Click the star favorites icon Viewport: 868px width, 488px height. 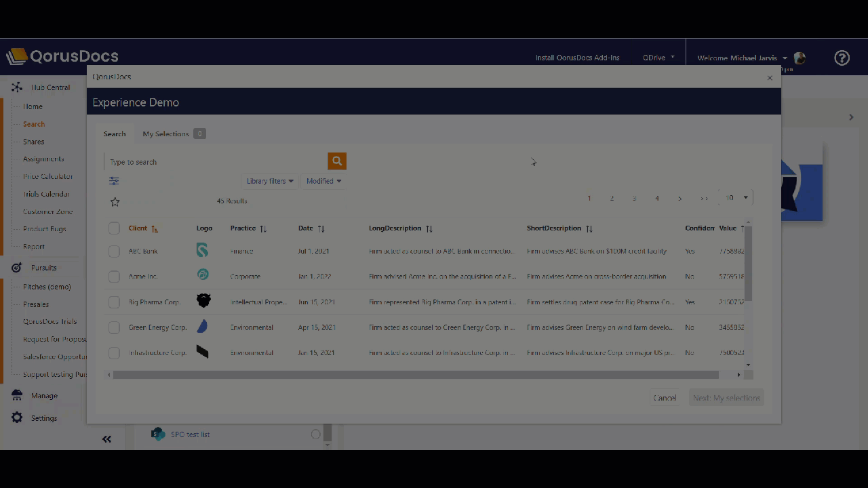(x=115, y=201)
